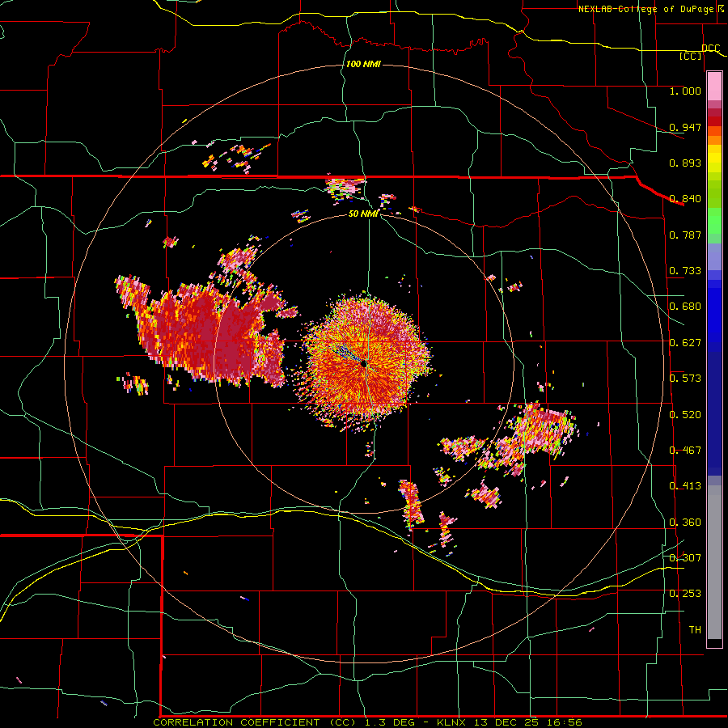Click the pink segment at the top of the color bar
728x728 pixels.
[x=714, y=87]
